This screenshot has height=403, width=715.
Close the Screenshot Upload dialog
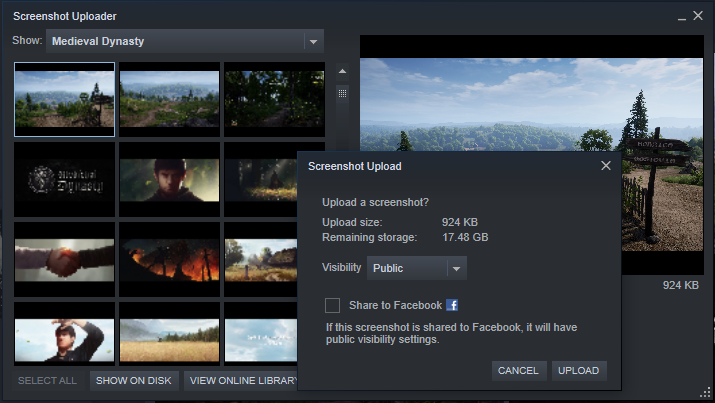click(606, 165)
